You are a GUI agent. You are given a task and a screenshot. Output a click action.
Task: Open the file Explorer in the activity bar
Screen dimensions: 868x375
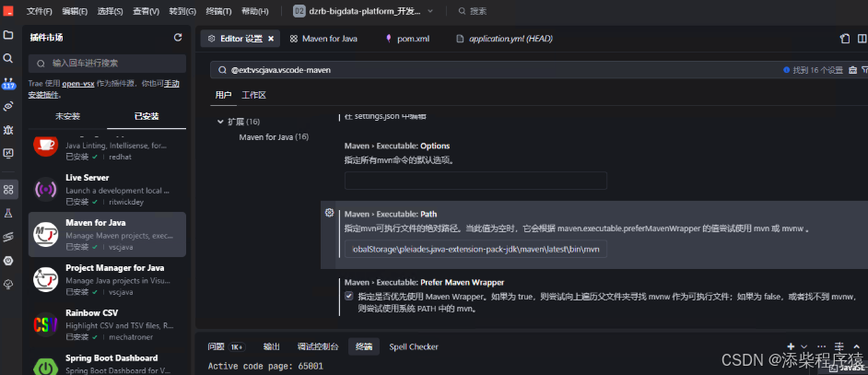8,35
